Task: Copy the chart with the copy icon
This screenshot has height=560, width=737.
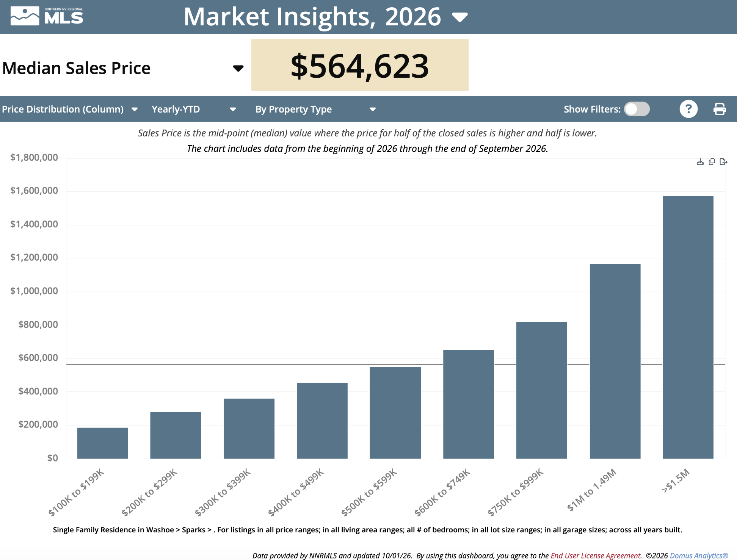Action: (x=712, y=162)
